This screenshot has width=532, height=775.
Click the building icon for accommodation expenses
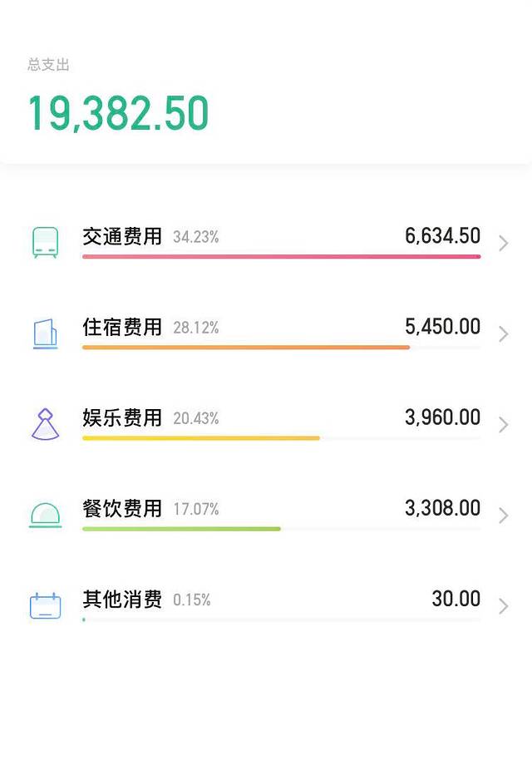coord(45,333)
